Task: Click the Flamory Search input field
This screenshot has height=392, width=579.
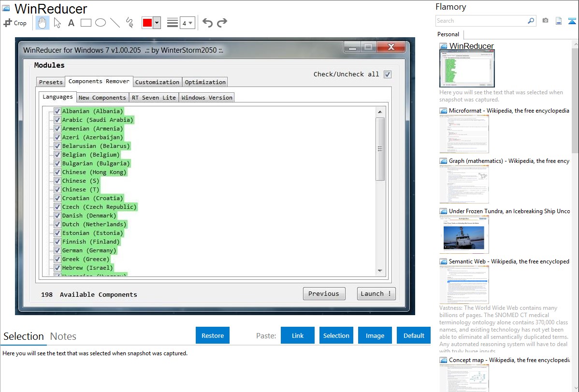Action: (481, 21)
